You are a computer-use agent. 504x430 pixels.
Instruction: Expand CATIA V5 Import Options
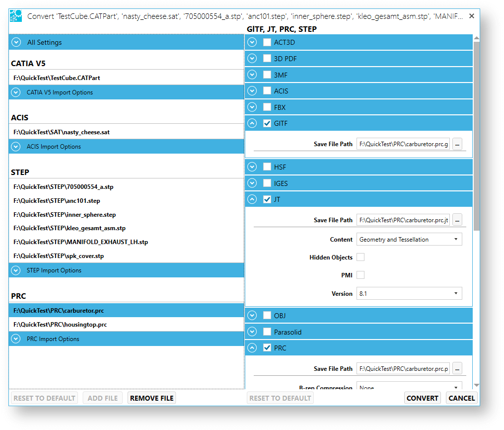coord(16,92)
